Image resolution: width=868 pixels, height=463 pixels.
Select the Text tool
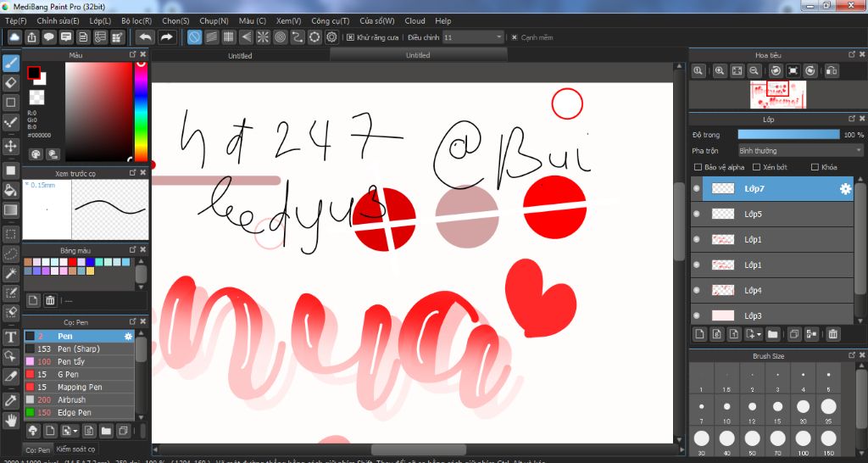pos(10,337)
